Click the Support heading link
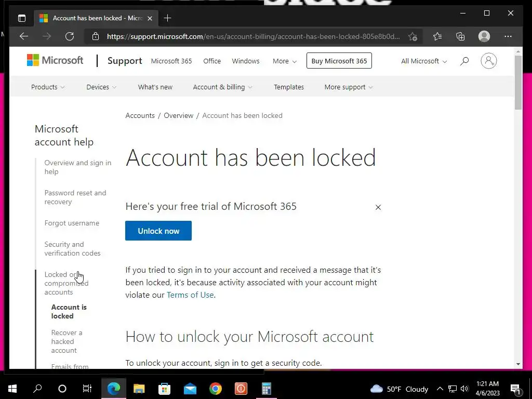The width and height of the screenshot is (532, 399). coord(125,61)
